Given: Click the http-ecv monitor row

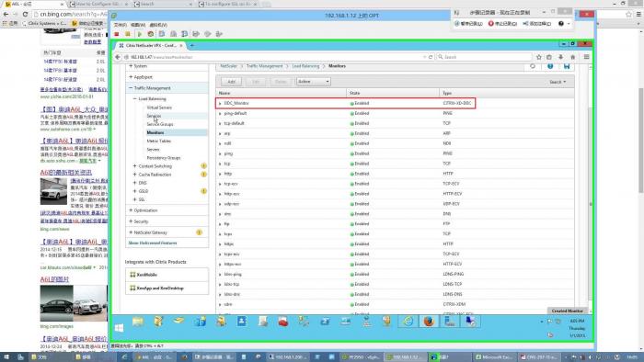Looking at the screenshot, I should coord(395,194).
